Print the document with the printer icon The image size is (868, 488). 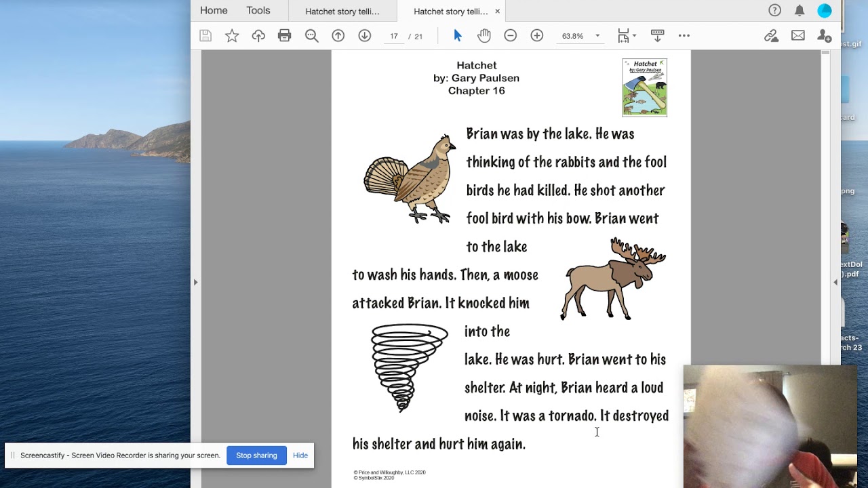click(285, 36)
